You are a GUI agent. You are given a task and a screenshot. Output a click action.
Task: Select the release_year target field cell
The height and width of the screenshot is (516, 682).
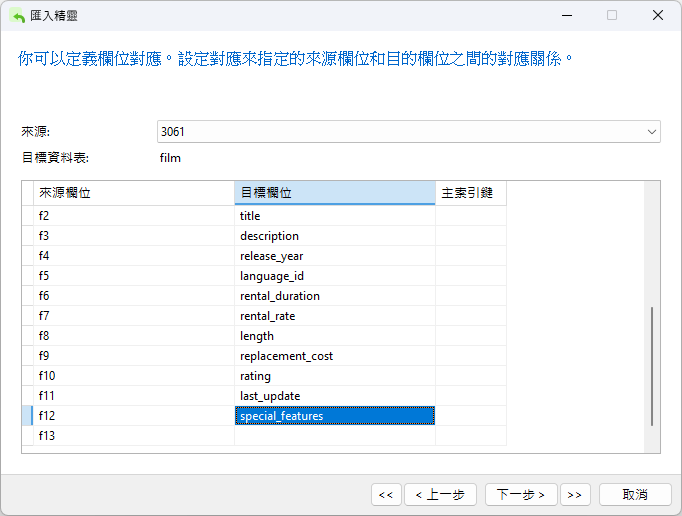pyautogui.click(x=334, y=256)
